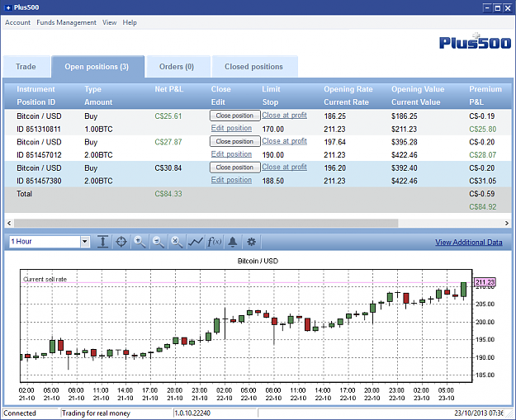Edit position ID 851457012
516x420 pixels.
(231, 154)
